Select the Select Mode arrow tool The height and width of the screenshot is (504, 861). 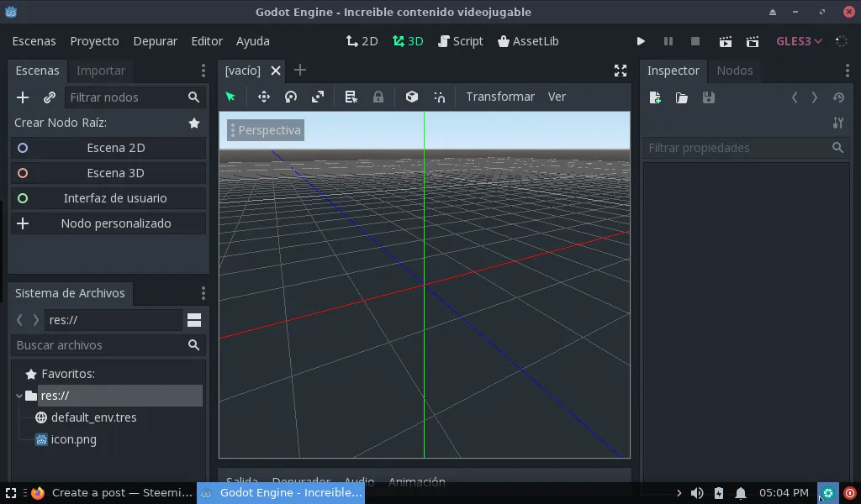tap(230, 97)
